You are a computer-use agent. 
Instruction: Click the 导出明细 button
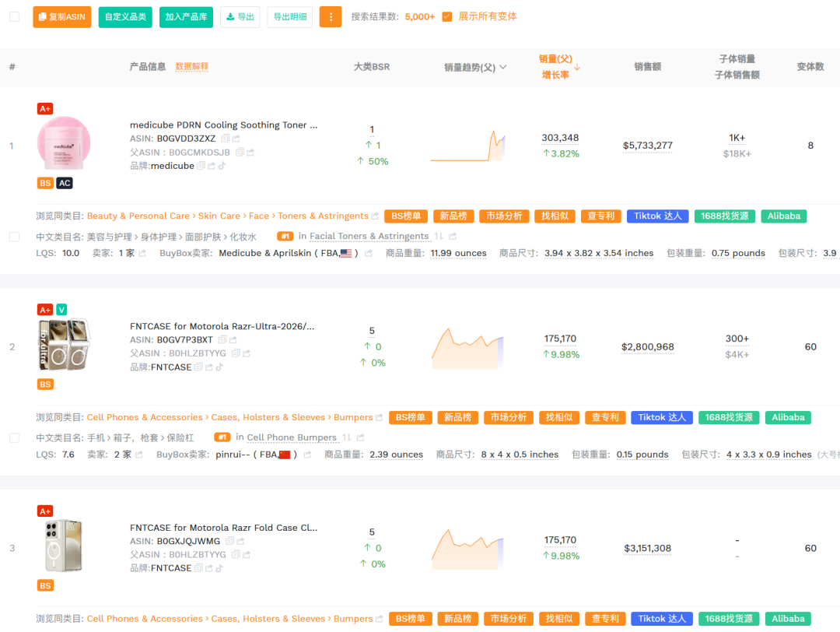pyautogui.click(x=290, y=16)
